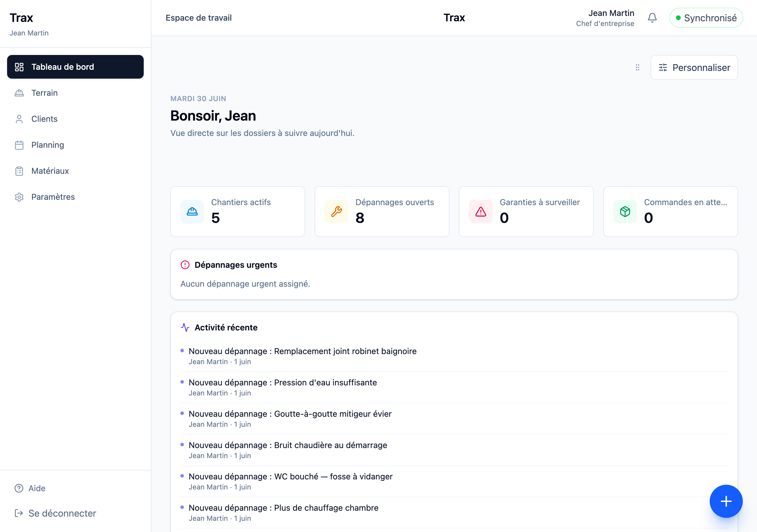Click the Personnaliser button
Viewport: 757px width, 532px height.
[694, 68]
